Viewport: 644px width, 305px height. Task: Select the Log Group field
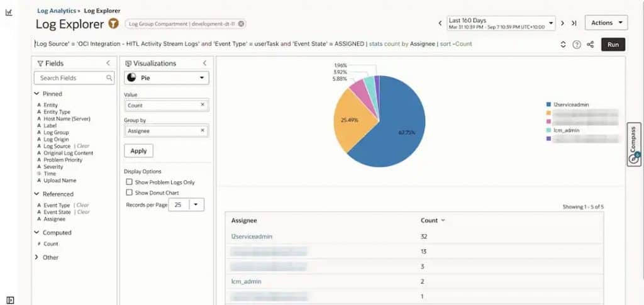tap(56, 133)
